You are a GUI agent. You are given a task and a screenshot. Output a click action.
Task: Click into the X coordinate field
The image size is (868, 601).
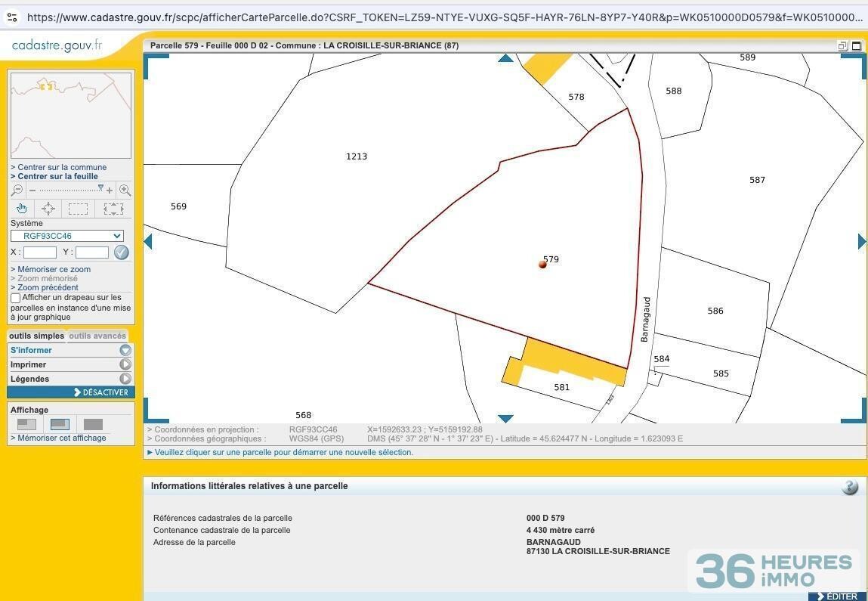pos(39,252)
